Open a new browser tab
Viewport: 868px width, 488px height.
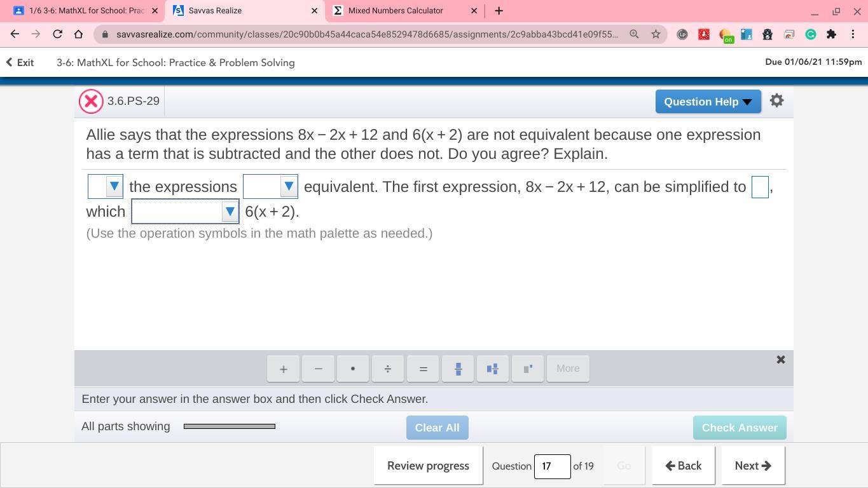499,11
